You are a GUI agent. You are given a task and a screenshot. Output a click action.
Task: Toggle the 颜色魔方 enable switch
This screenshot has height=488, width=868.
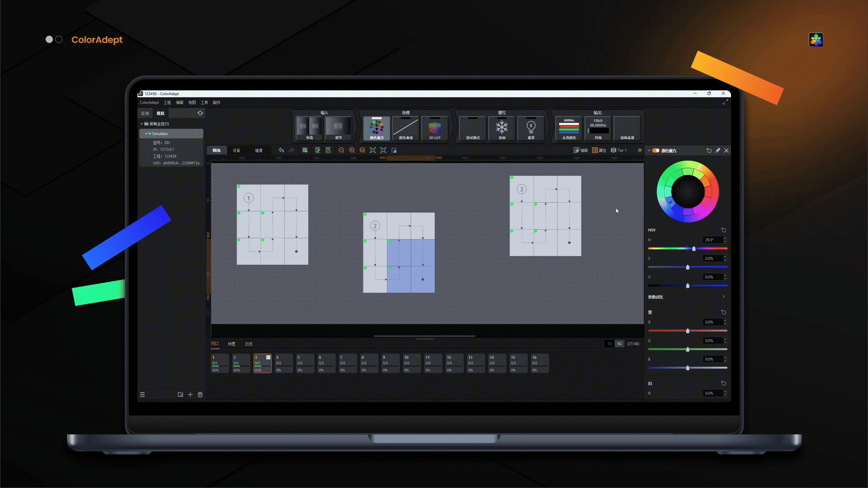656,150
